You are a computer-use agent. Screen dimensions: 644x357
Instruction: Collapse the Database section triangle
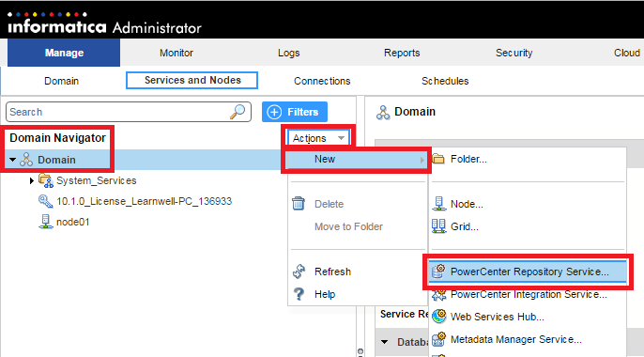(x=385, y=341)
